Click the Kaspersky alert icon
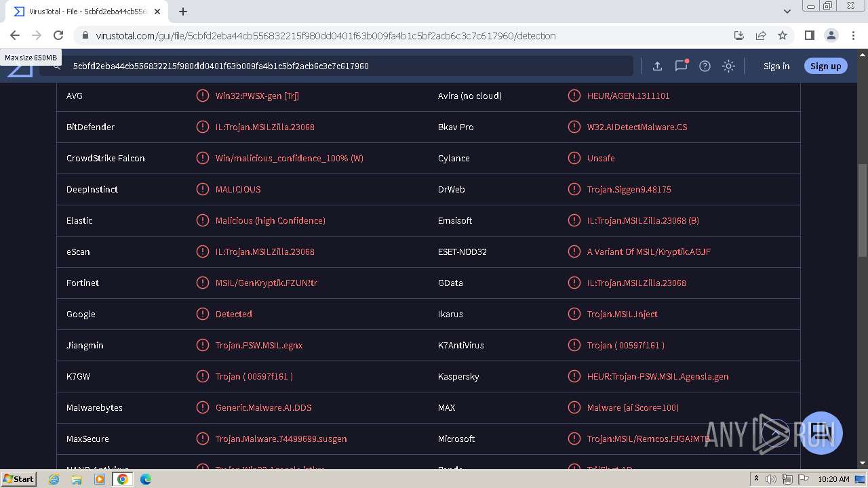Screen dimensions: 868x488 [x=574, y=376]
